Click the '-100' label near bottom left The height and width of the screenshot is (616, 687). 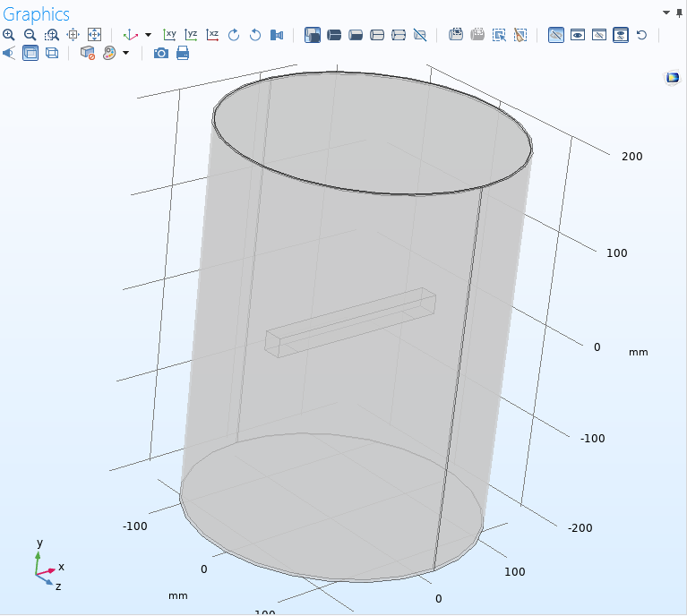pyautogui.click(x=134, y=526)
